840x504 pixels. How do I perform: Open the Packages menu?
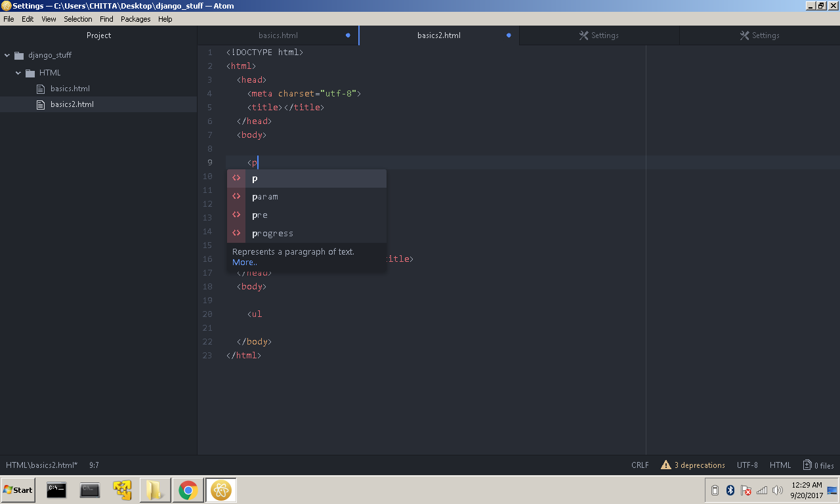coord(136,19)
